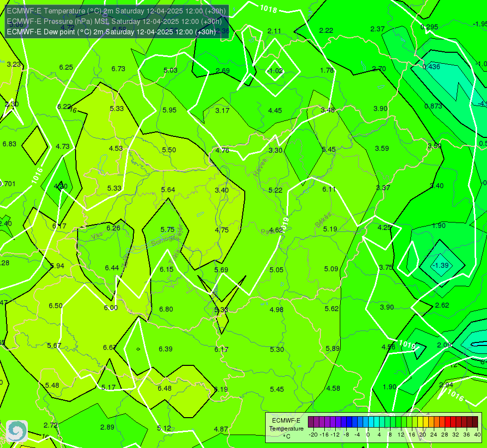Click the 6.11 map value
487x448 pixels.
tap(329, 189)
